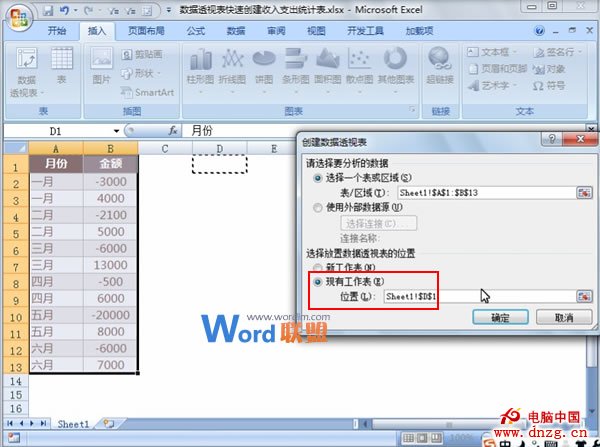
Task: Click first sheet navigation arrow
Action: 10,423
